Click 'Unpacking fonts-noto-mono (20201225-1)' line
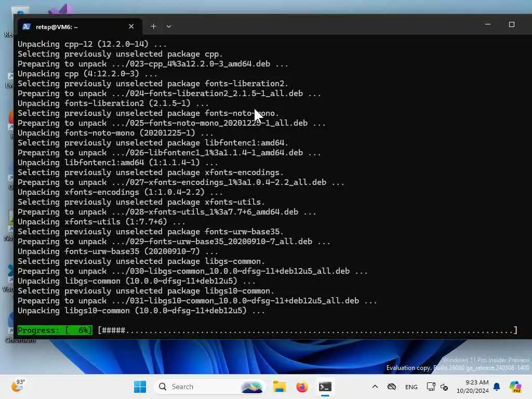532x399 pixels. (x=115, y=133)
